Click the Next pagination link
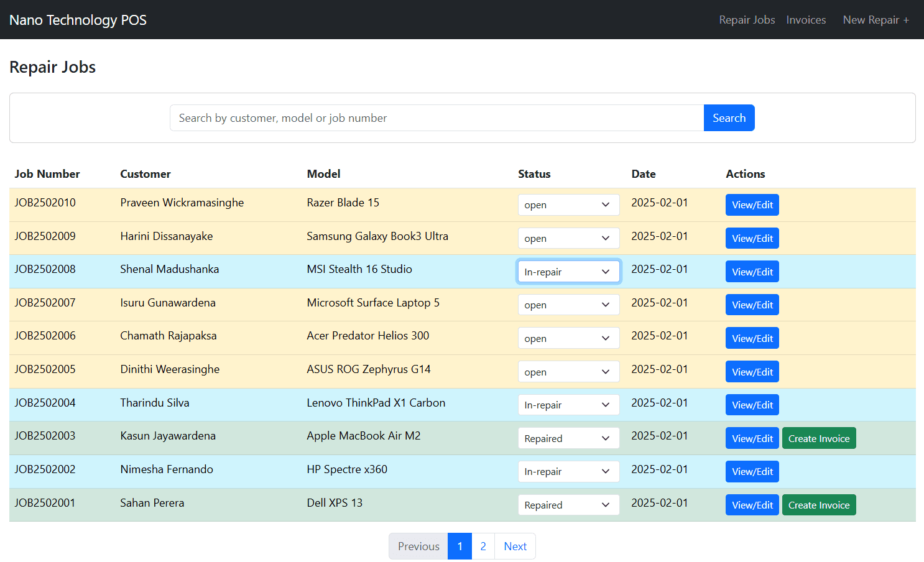This screenshot has height=562, width=924. point(515,546)
